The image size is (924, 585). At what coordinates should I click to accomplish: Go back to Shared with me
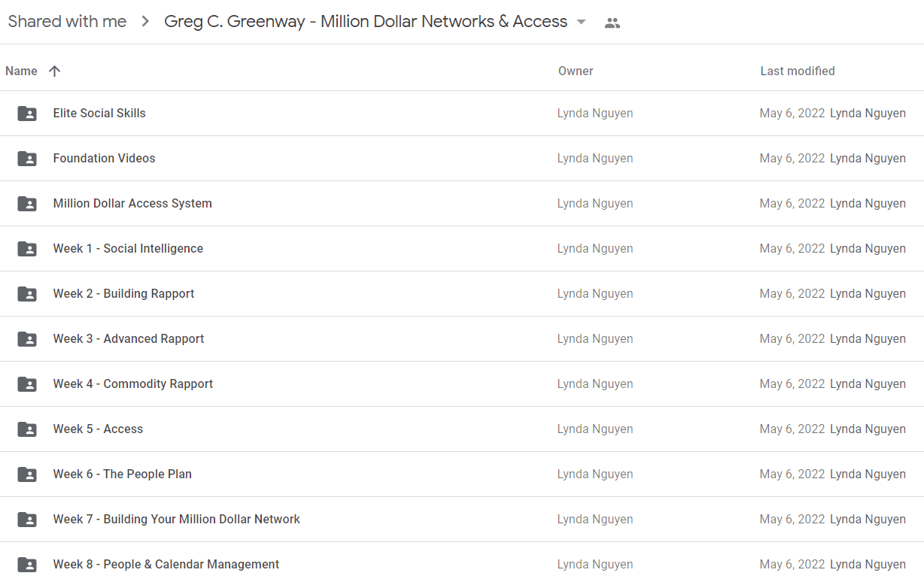tap(67, 22)
